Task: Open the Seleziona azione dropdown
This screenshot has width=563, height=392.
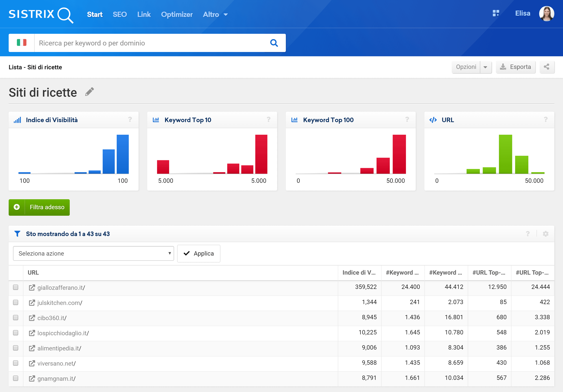Action: pos(93,253)
